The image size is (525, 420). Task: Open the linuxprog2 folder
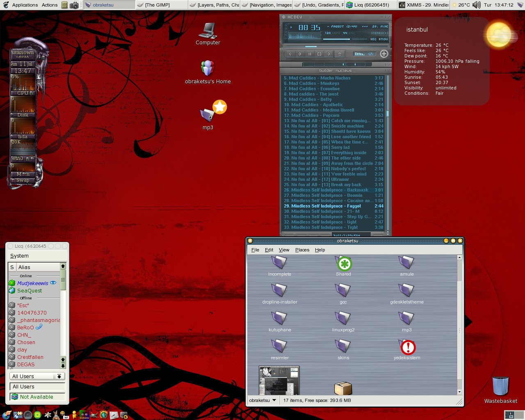tap(343, 322)
